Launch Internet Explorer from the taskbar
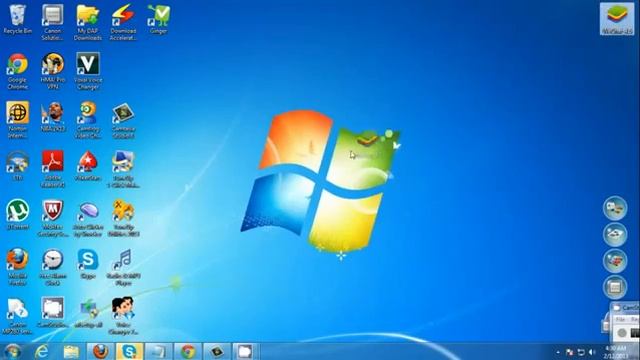The height and width of the screenshot is (360, 640). click(x=42, y=351)
